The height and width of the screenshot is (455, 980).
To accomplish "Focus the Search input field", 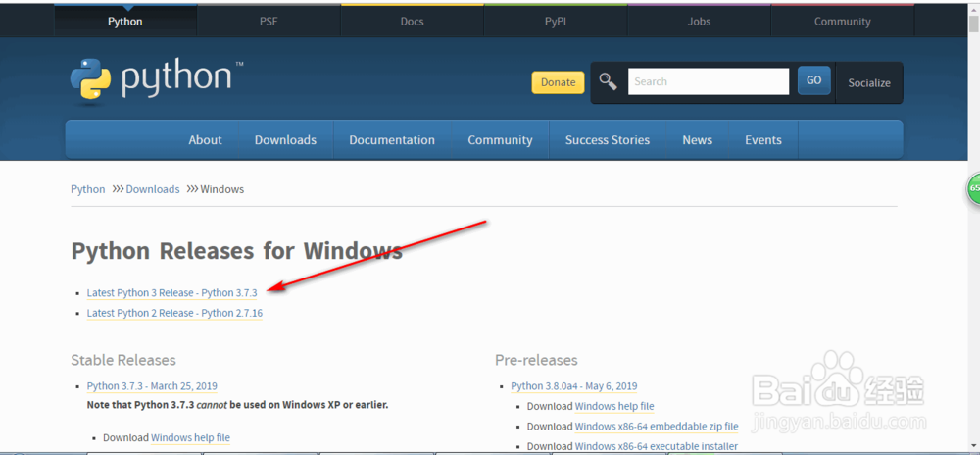I will [x=709, y=81].
